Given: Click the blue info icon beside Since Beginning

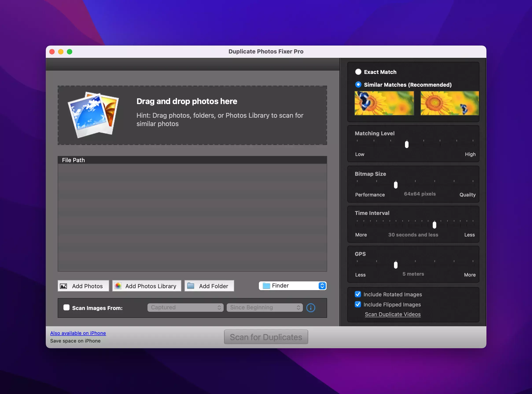Looking at the screenshot, I should [311, 308].
